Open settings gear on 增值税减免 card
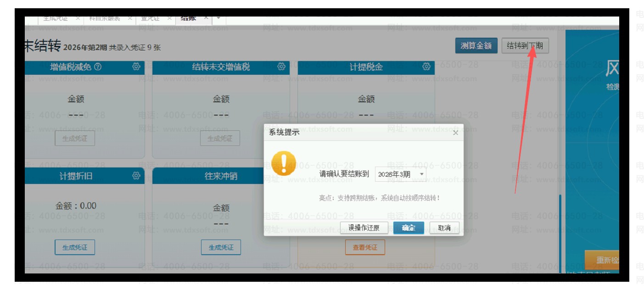Image resolution: width=644 pixels, height=290 pixels. click(x=136, y=67)
